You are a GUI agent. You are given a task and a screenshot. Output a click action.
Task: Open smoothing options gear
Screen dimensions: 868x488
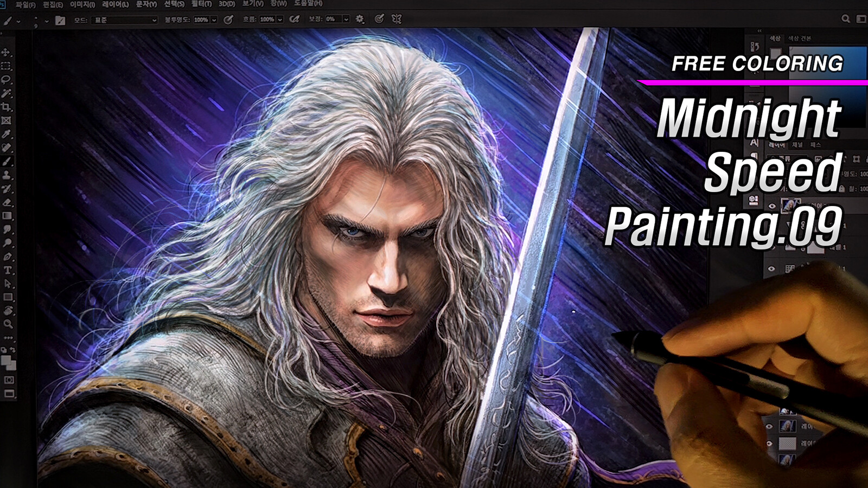[360, 19]
